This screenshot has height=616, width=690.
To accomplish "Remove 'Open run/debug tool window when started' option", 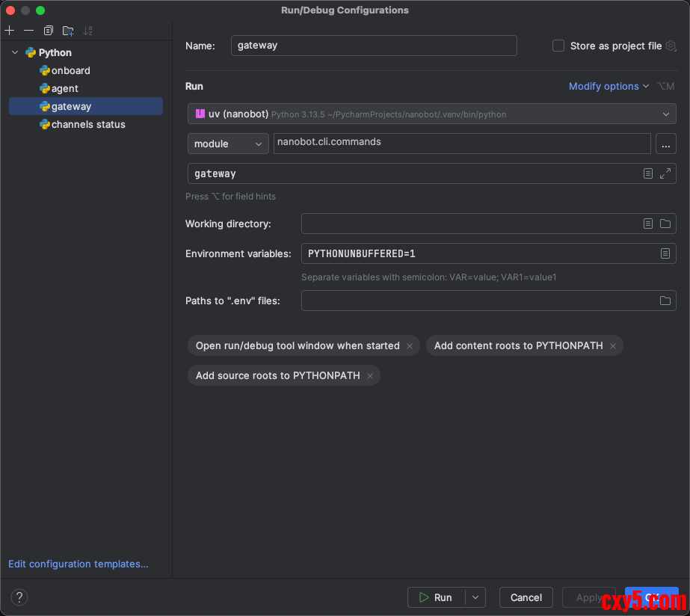I will 410,346.
